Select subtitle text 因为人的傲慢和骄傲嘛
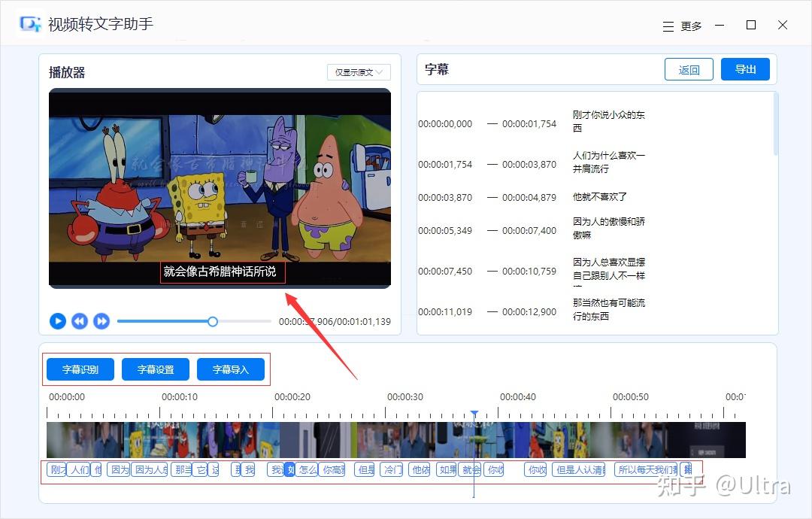Image resolution: width=812 pixels, height=519 pixels. [608, 228]
